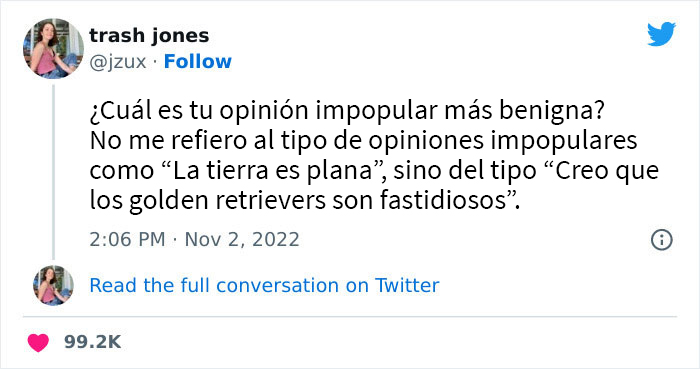
Task: Click the blue Twitter bird logo
Action: (661, 34)
